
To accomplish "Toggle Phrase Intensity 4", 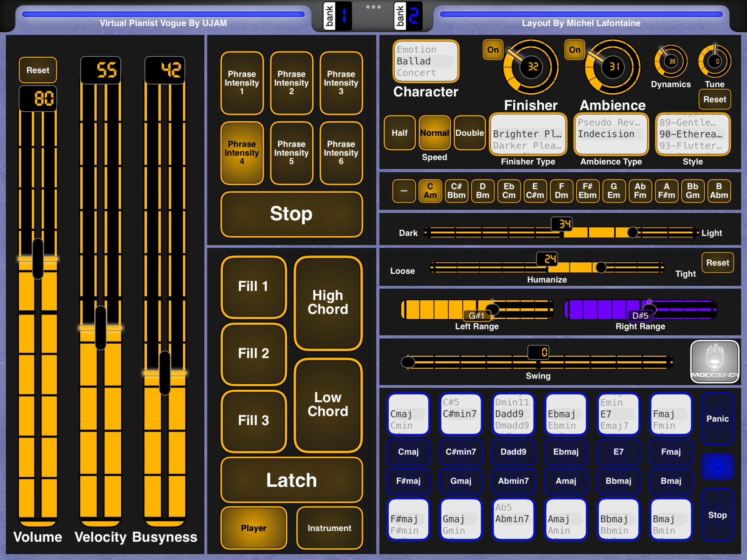I will 242,153.
